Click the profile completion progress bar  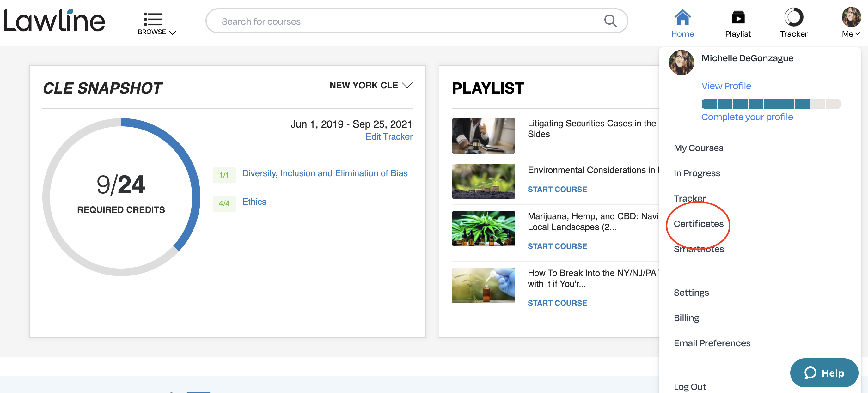coord(771,104)
